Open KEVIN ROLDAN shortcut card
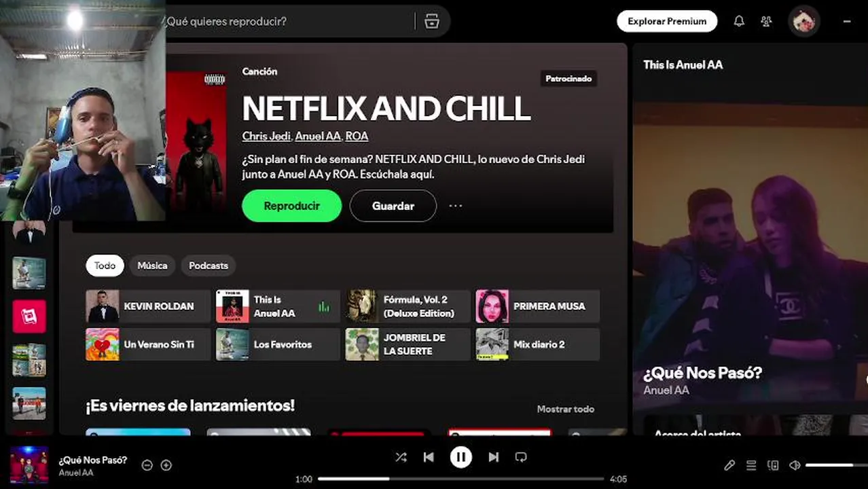The height and width of the screenshot is (489, 868). click(x=148, y=306)
